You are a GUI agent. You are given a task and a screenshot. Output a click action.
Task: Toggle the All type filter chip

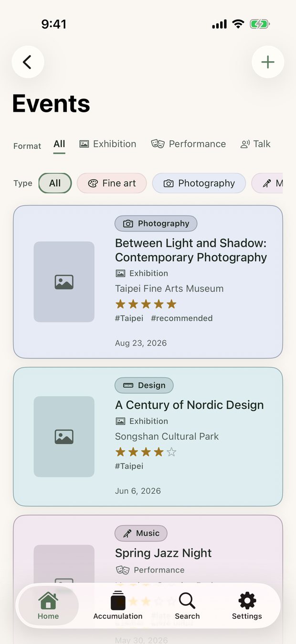[x=55, y=183]
